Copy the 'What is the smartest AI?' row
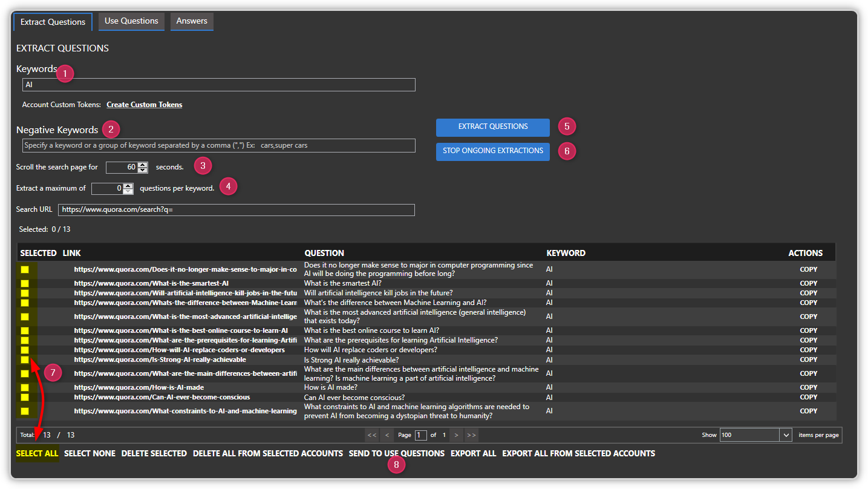 click(808, 283)
